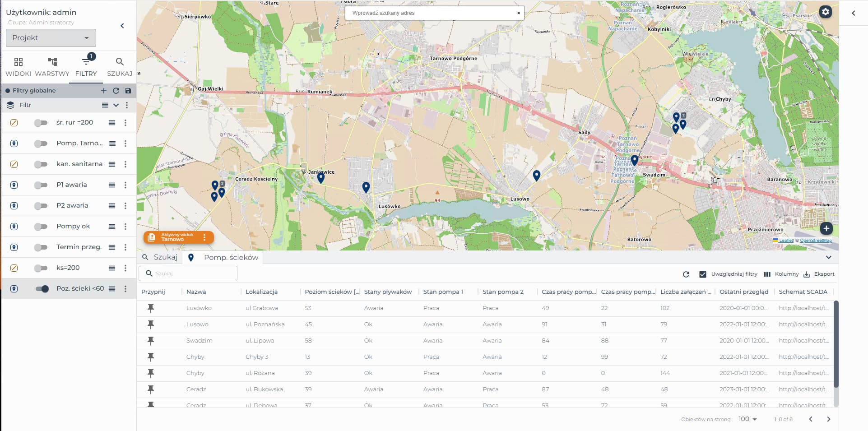Open the Projekt dropdown

[x=51, y=38]
